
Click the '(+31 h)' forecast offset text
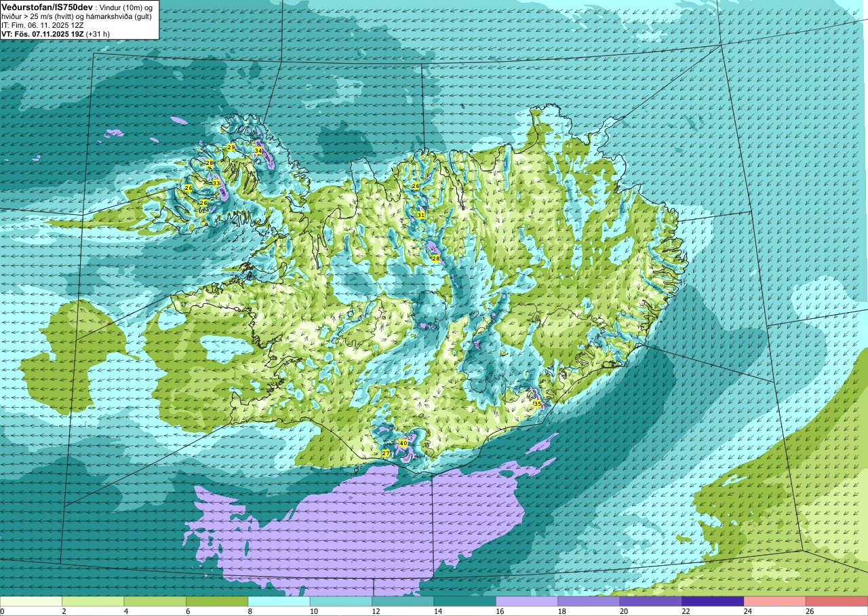[98, 34]
